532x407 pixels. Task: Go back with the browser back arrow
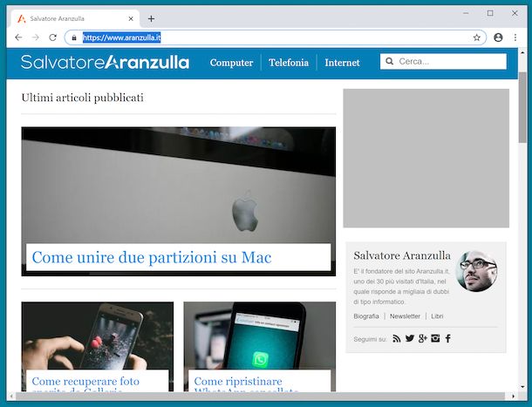[x=18, y=37]
